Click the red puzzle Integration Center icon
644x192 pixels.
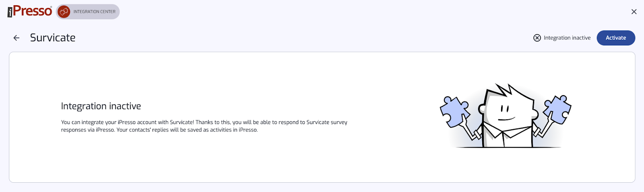point(64,12)
